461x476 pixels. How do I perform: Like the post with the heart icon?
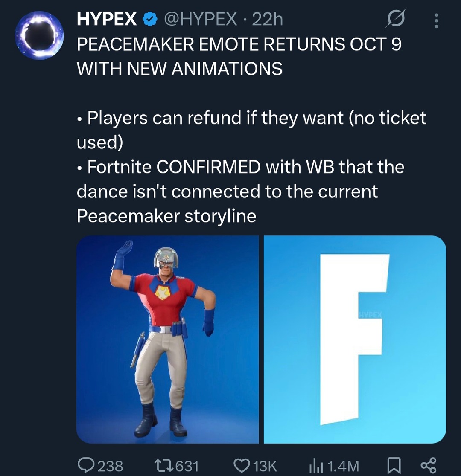tap(243, 465)
